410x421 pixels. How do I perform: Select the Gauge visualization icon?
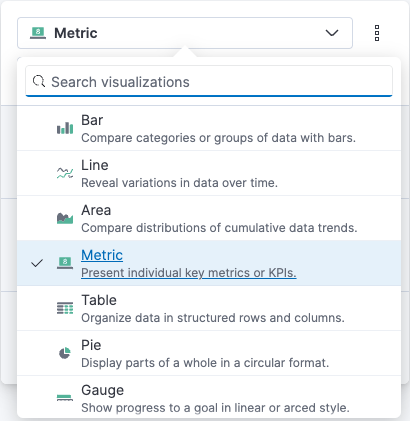click(65, 397)
